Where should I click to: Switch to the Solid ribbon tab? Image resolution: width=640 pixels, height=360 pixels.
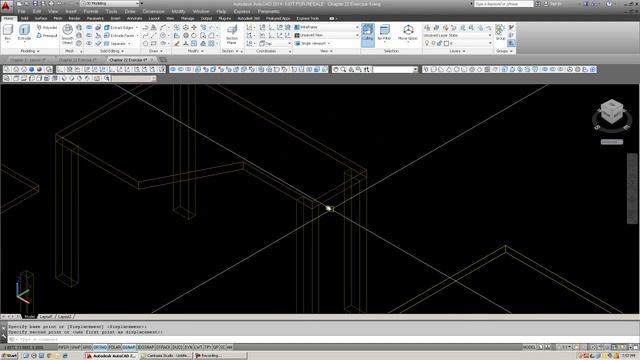24,18
